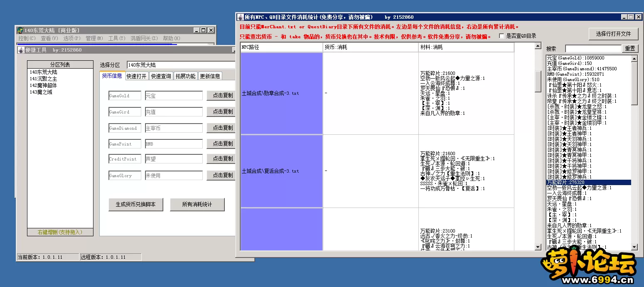Click the progress bar in 140东荒大陆 window
This screenshot has height=287, width=644.
(x=116, y=44)
